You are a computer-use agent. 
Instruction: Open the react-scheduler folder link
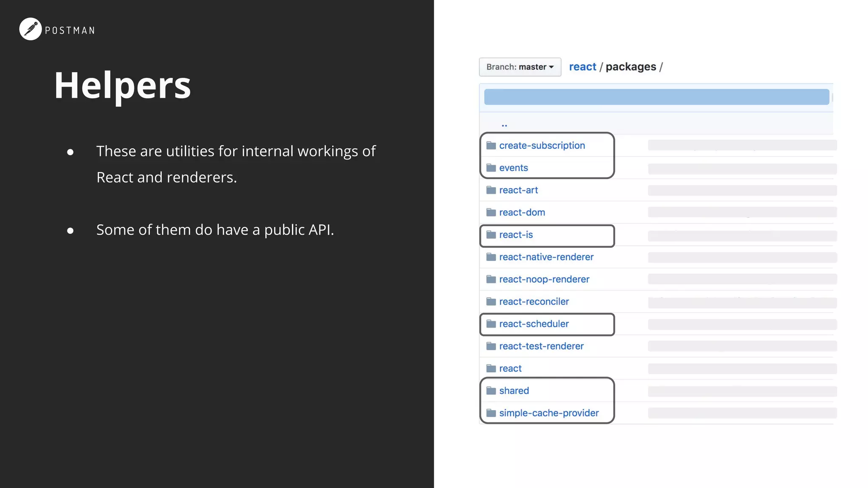pyautogui.click(x=534, y=324)
